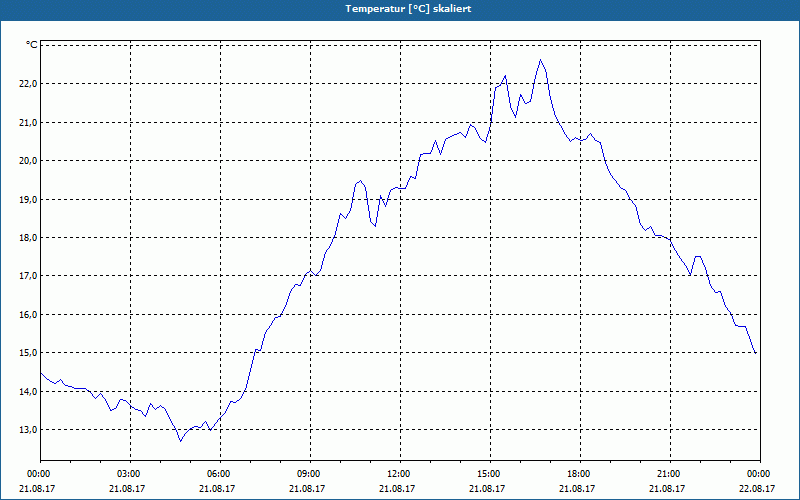Click the 18,0 y-axis label
Viewport: 800px width, 500px height.
29,238
